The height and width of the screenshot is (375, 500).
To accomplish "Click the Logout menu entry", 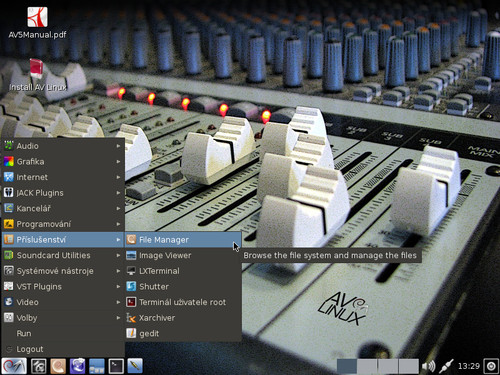I will (x=63, y=349).
